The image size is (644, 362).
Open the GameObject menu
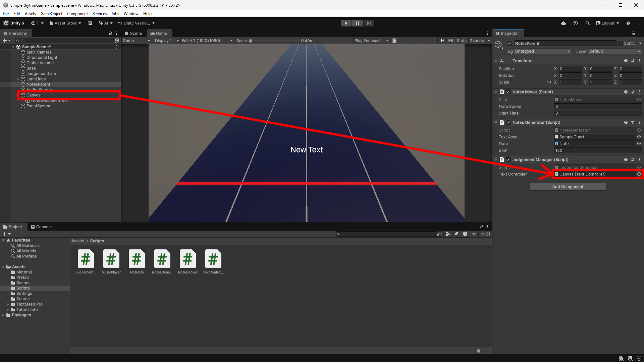[x=51, y=14]
